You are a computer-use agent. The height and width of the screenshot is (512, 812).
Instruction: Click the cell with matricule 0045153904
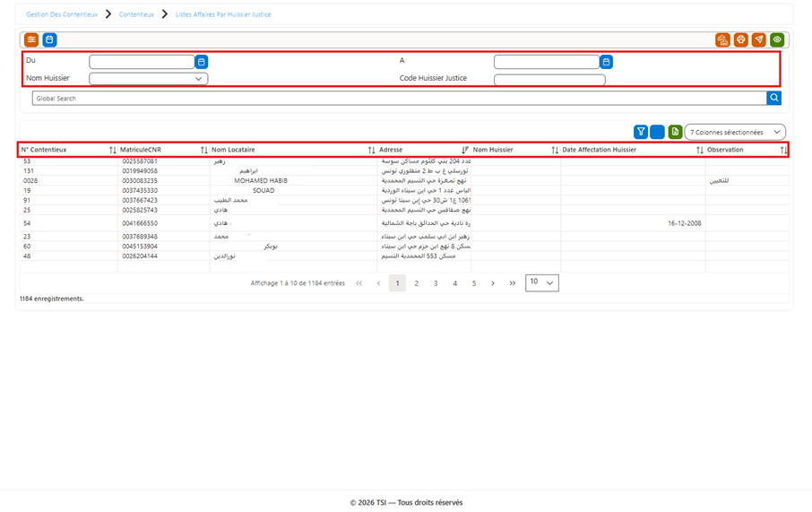pos(164,247)
